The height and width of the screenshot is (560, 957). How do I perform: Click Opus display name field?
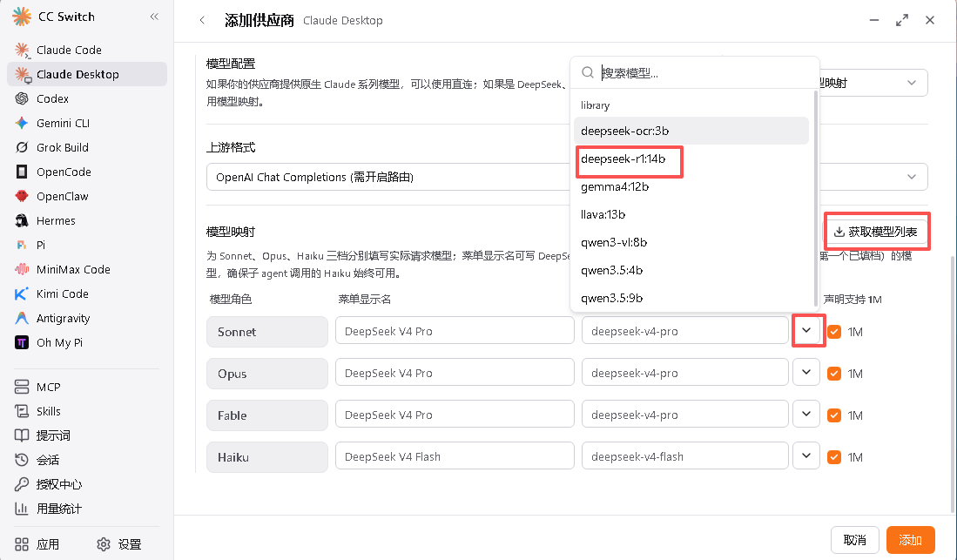pyautogui.click(x=455, y=373)
